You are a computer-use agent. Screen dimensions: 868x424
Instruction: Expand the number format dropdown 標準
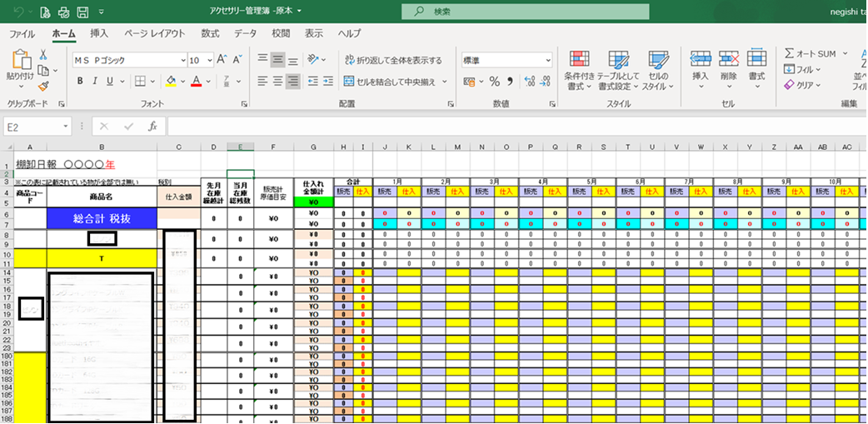(x=547, y=60)
